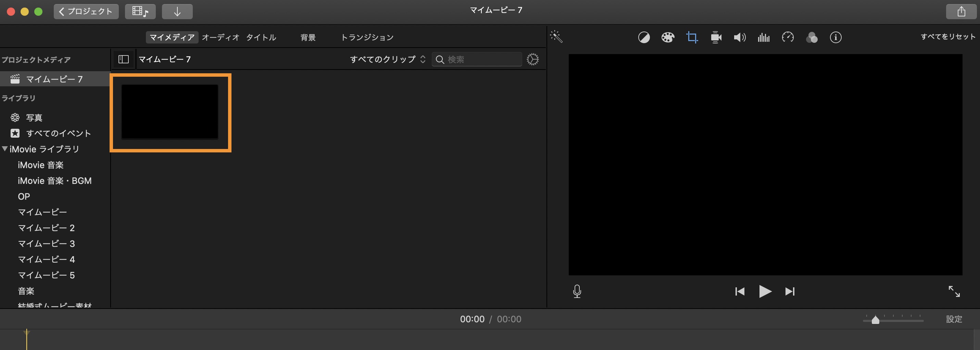The width and height of the screenshot is (980, 350).
Task: Select マイムービー 2 event
Action: (46, 228)
